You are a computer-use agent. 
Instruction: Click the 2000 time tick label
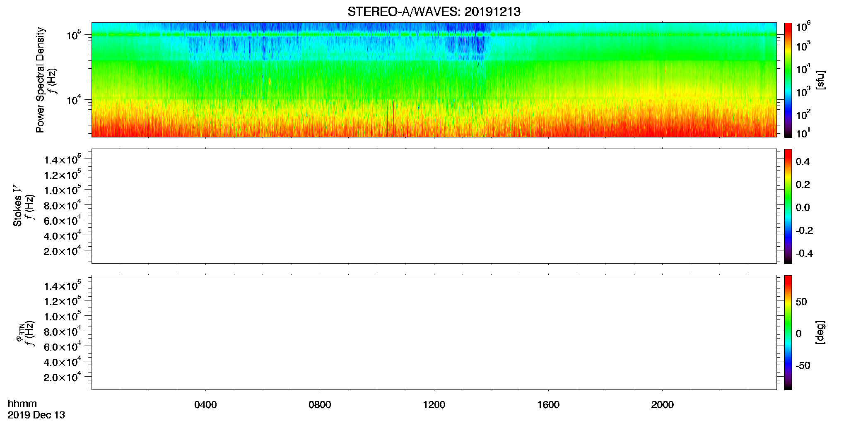point(662,405)
